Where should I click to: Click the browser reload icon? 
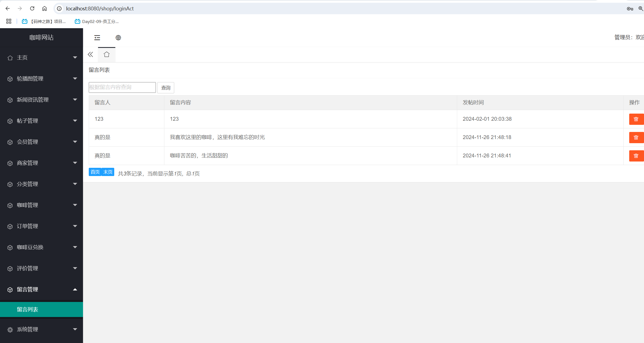tap(32, 8)
